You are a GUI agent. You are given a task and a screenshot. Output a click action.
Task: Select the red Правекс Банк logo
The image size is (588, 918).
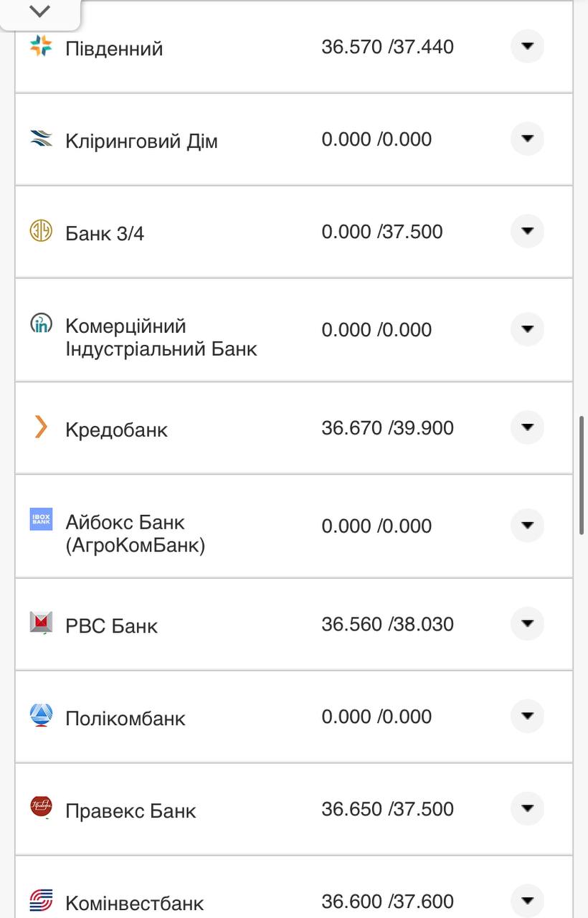[41, 806]
